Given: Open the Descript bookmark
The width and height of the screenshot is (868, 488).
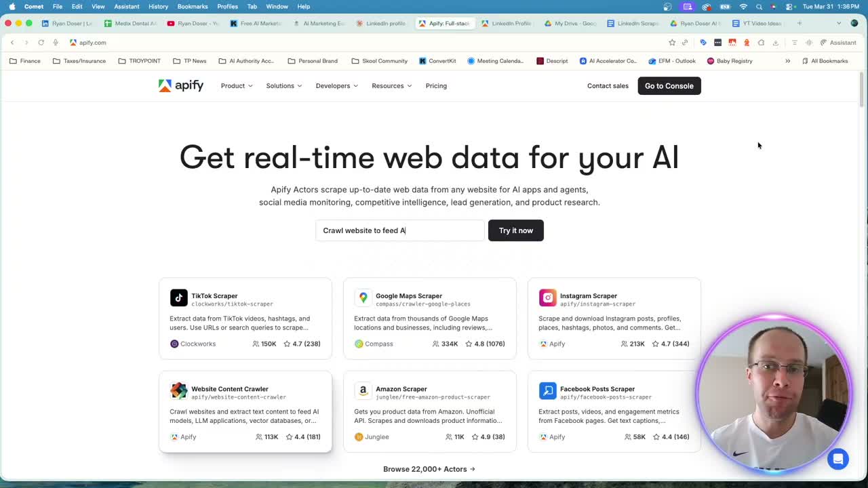Looking at the screenshot, I should tap(552, 61).
